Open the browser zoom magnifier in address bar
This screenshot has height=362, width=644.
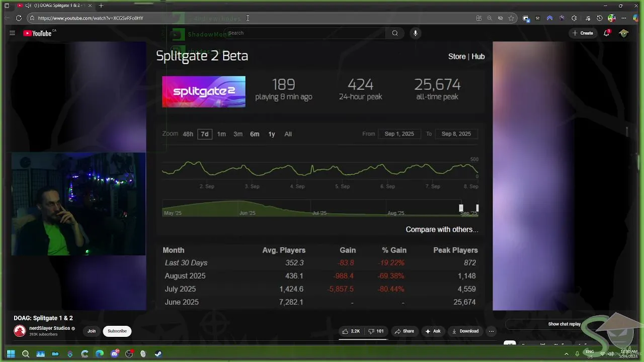pyautogui.click(x=490, y=18)
